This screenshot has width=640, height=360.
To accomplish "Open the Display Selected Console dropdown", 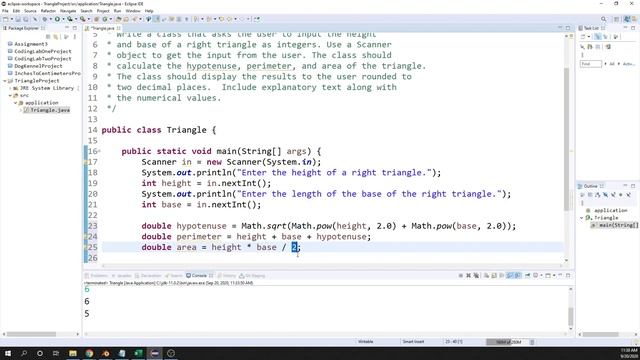I will [541, 276].
